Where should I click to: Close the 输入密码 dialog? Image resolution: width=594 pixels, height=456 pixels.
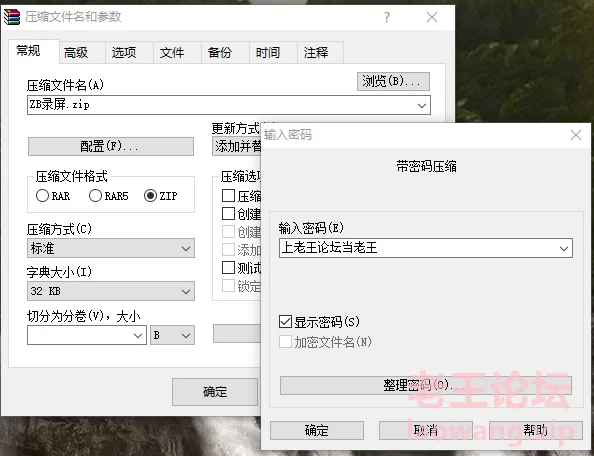(576, 135)
